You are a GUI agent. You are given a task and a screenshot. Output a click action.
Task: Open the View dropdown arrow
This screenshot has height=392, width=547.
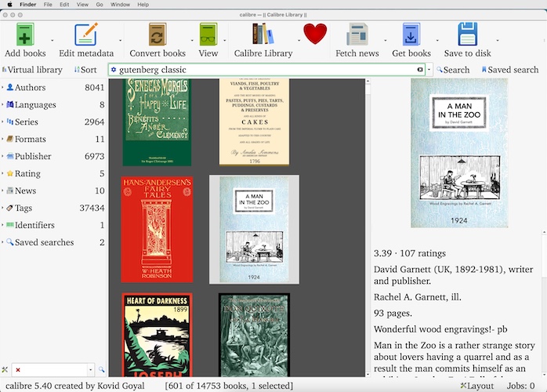tap(224, 41)
